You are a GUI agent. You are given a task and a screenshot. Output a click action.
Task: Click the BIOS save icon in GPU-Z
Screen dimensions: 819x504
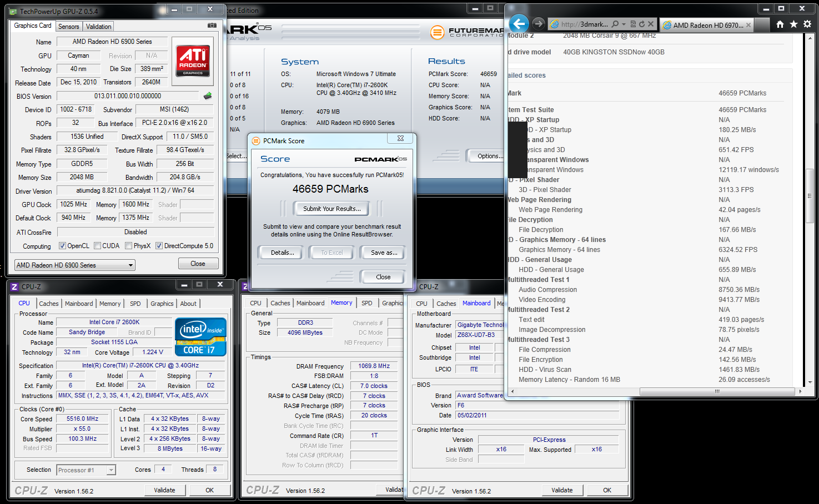[x=208, y=96]
